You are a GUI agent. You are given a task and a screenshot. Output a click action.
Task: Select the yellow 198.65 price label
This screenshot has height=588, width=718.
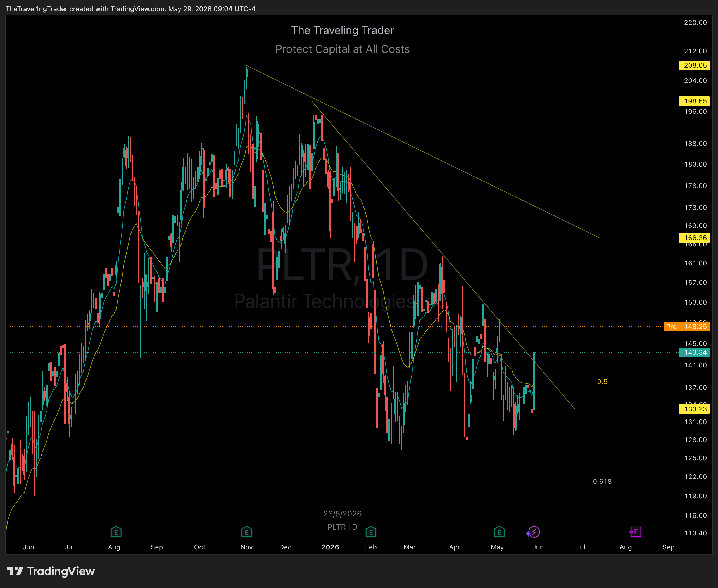[x=695, y=101]
